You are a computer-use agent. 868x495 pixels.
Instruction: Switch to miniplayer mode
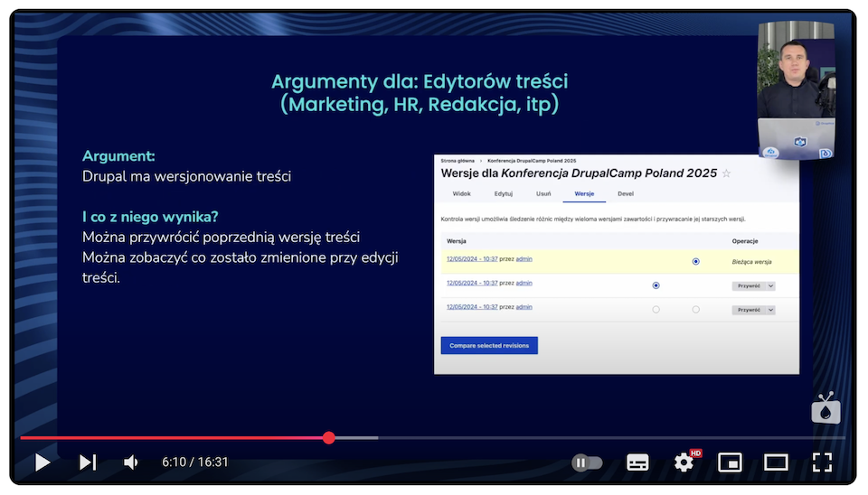[730, 462]
